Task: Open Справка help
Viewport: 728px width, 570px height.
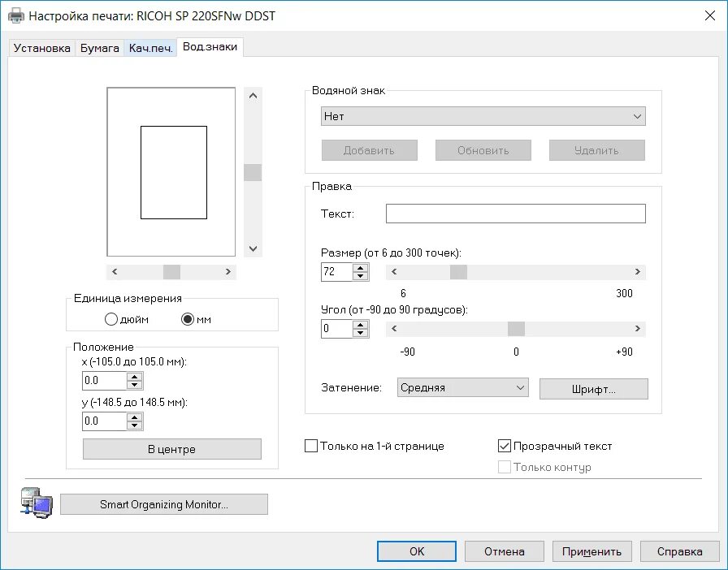Action: [680, 551]
